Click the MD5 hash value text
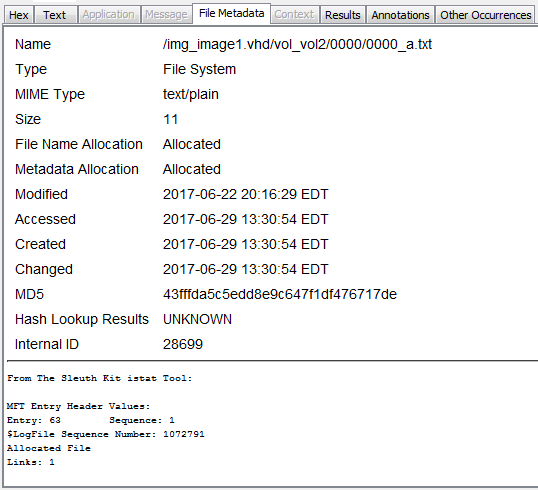Screen dimensions: 538x490 point(280,294)
